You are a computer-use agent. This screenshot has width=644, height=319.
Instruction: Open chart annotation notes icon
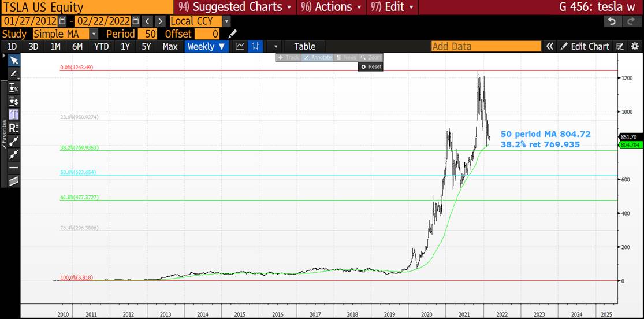click(620, 46)
